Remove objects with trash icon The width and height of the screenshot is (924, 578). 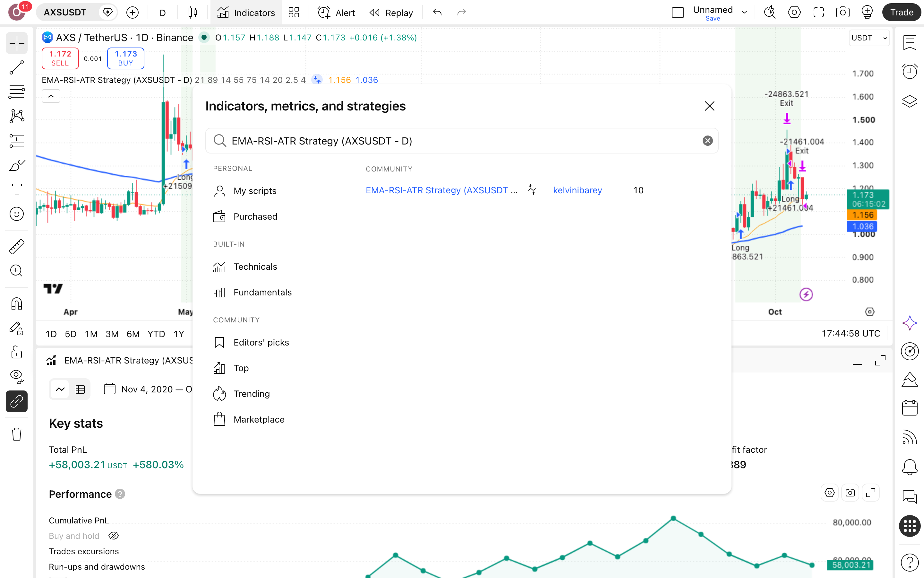pyautogui.click(x=16, y=434)
